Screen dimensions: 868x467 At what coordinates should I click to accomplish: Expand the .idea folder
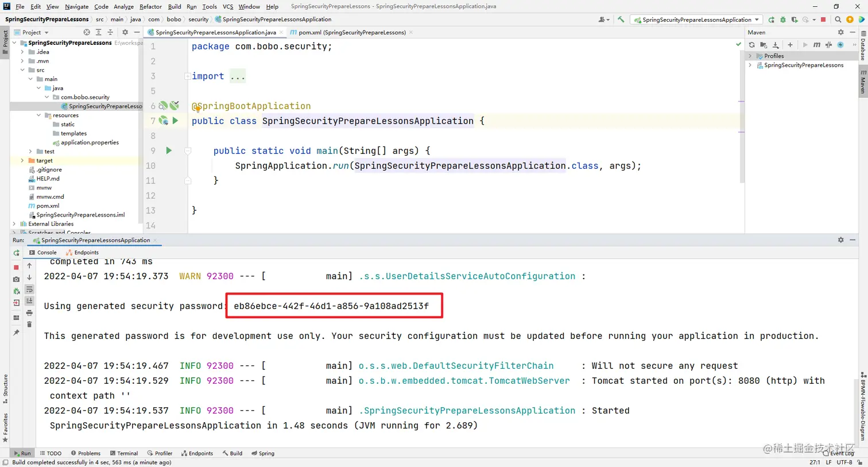22,52
